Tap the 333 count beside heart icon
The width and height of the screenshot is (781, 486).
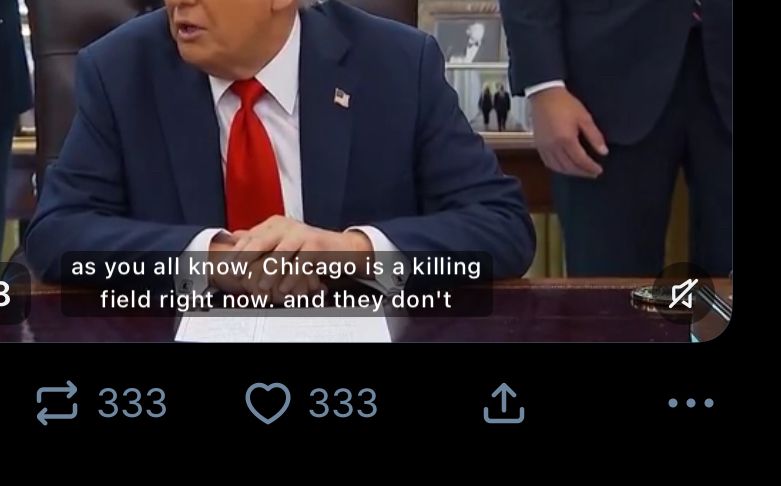pyautogui.click(x=343, y=403)
